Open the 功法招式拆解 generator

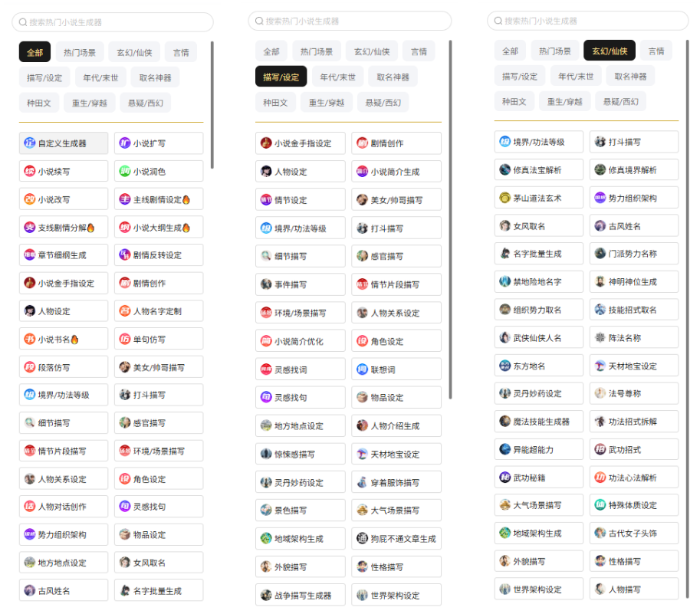coord(634,422)
